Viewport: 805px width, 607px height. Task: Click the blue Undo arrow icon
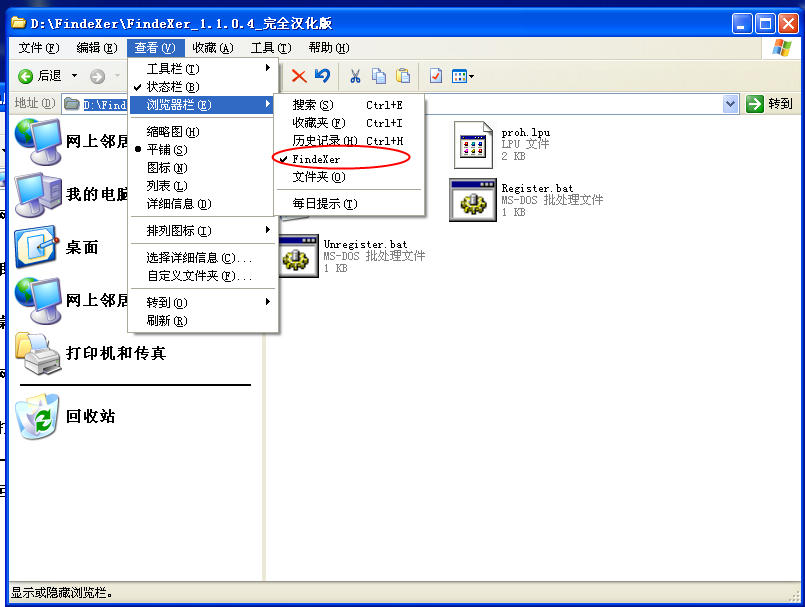pyautogui.click(x=322, y=76)
